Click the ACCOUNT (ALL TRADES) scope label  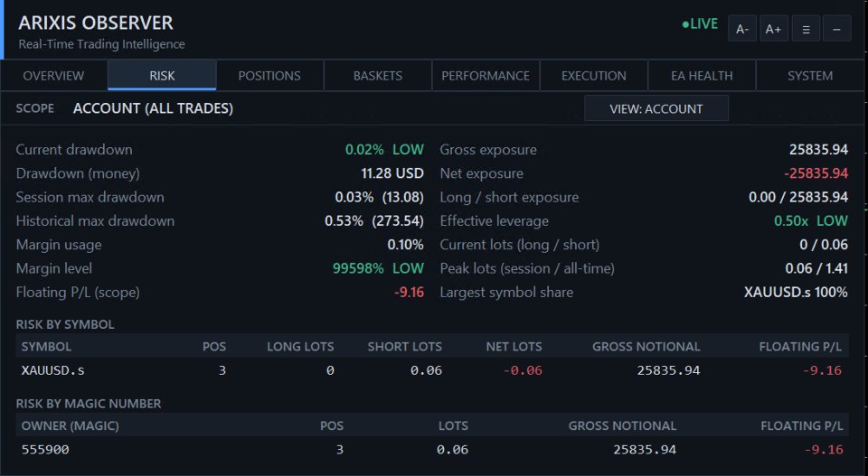click(154, 108)
